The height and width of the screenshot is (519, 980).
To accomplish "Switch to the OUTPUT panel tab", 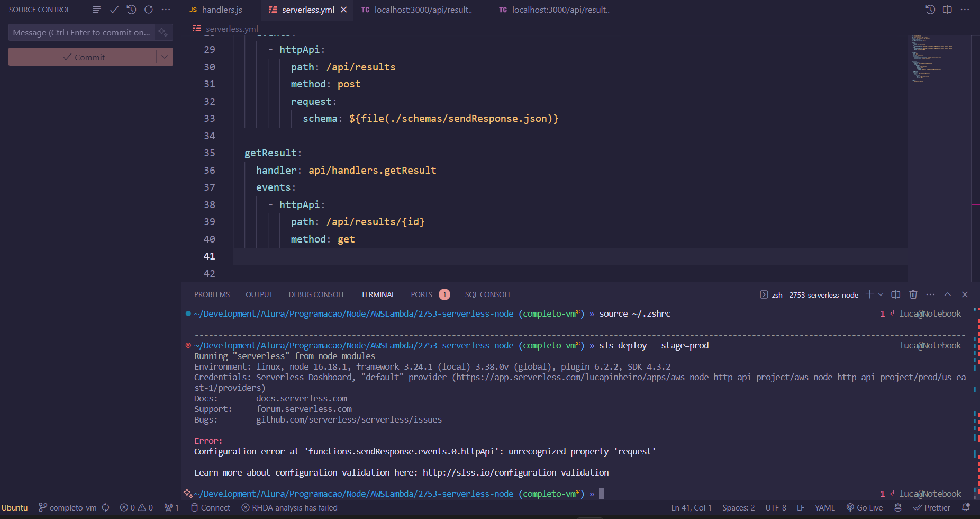I will [x=259, y=294].
